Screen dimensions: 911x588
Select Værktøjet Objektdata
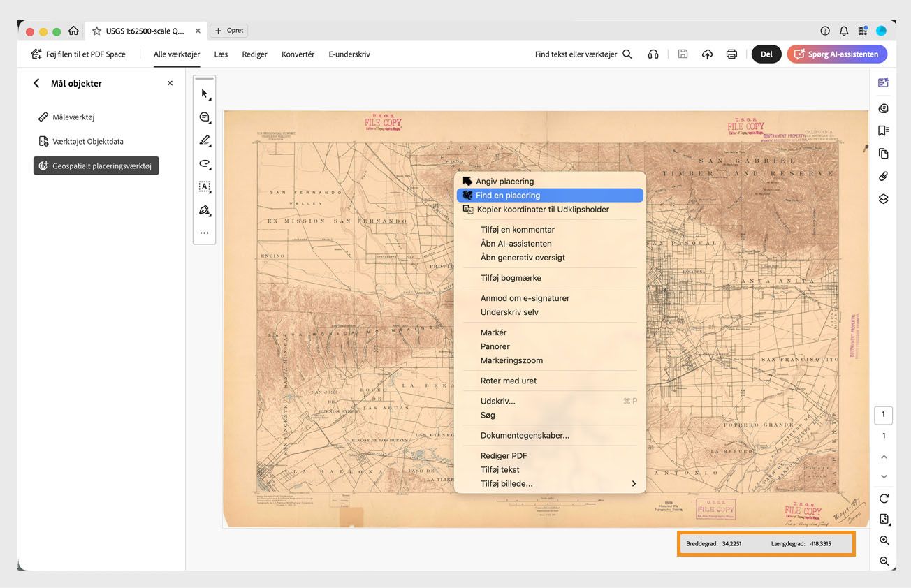[x=81, y=141]
